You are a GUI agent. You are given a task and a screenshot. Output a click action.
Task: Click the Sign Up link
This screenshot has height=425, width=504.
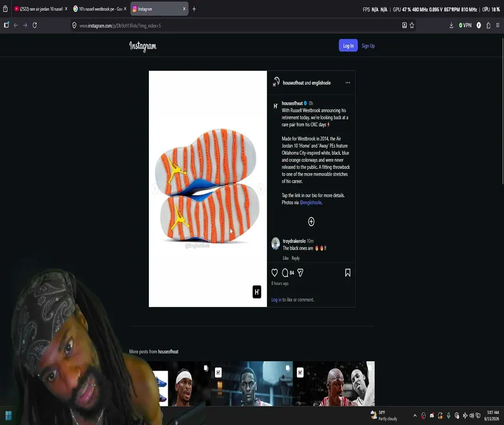coord(368,46)
